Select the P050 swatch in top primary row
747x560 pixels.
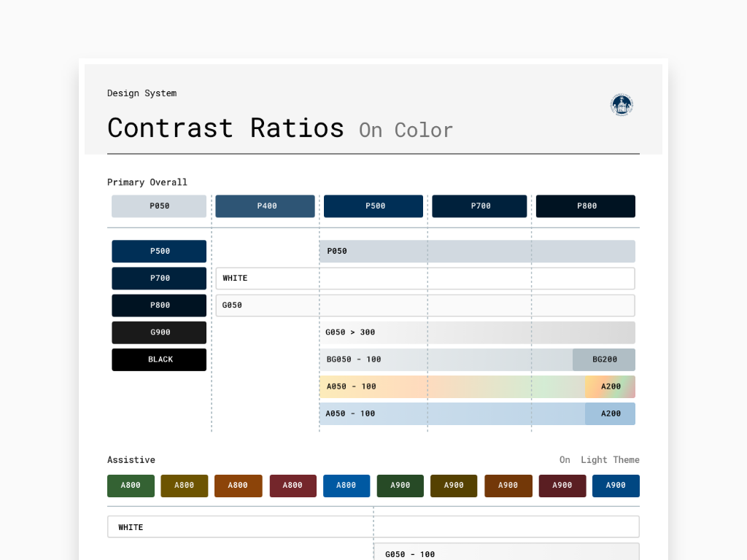coord(159,206)
